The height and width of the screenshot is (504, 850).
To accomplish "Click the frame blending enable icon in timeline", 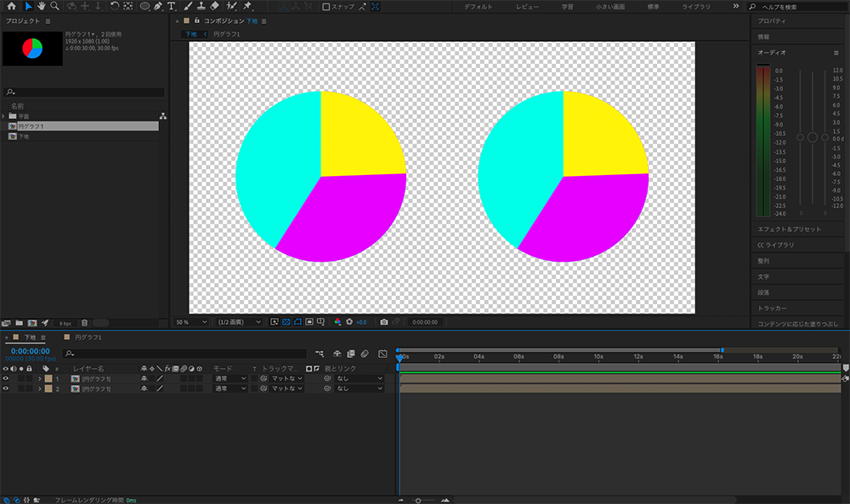I will pyautogui.click(x=351, y=354).
